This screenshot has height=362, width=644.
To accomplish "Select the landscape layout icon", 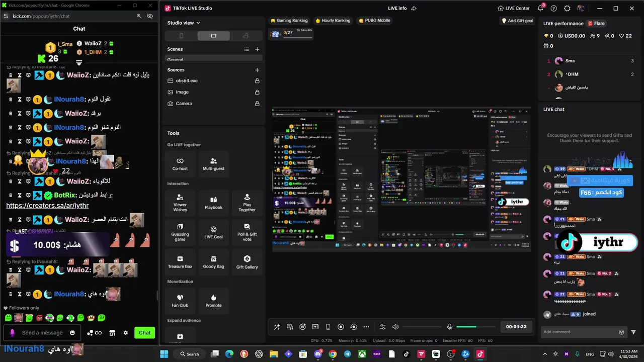I will 213,36.
